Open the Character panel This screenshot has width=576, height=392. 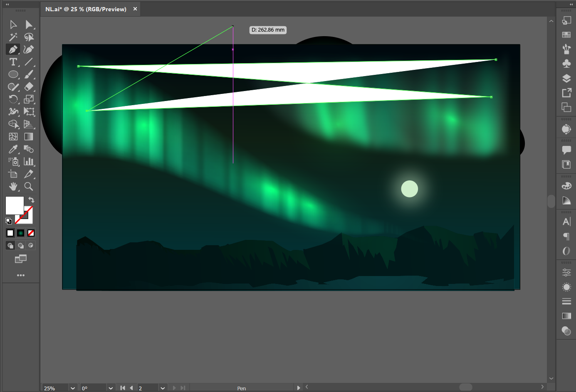566,222
